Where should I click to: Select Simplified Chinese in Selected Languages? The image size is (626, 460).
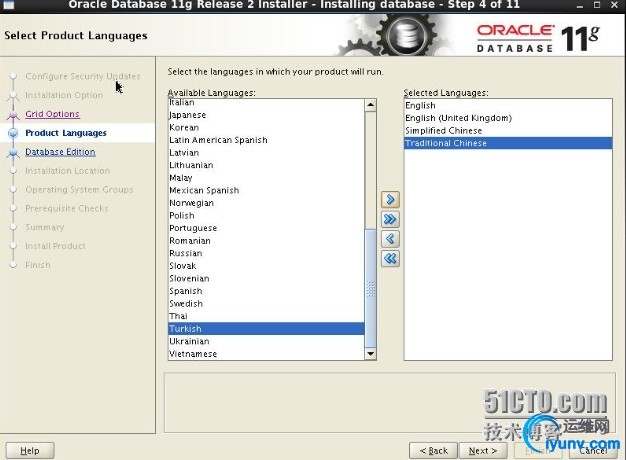tap(508, 131)
